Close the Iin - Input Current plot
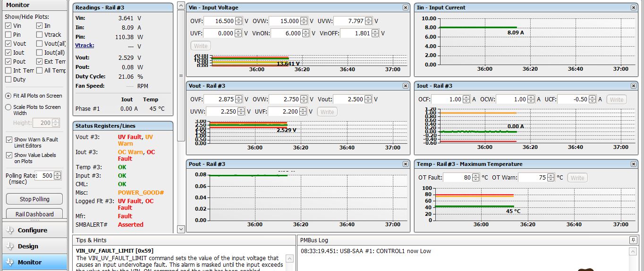644x271 pixels. [x=634, y=8]
